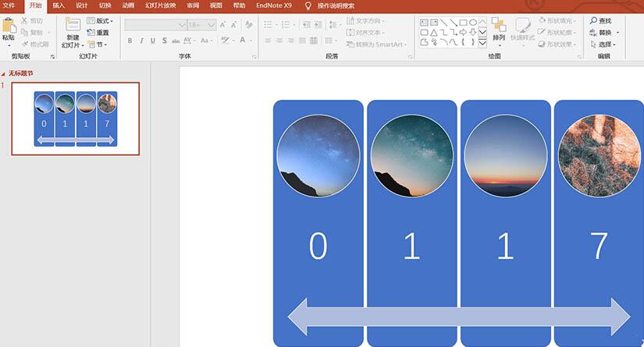The height and width of the screenshot is (347, 644).
Task: Select the Text Box shape in gallery
Action: (x=424, y=23)
